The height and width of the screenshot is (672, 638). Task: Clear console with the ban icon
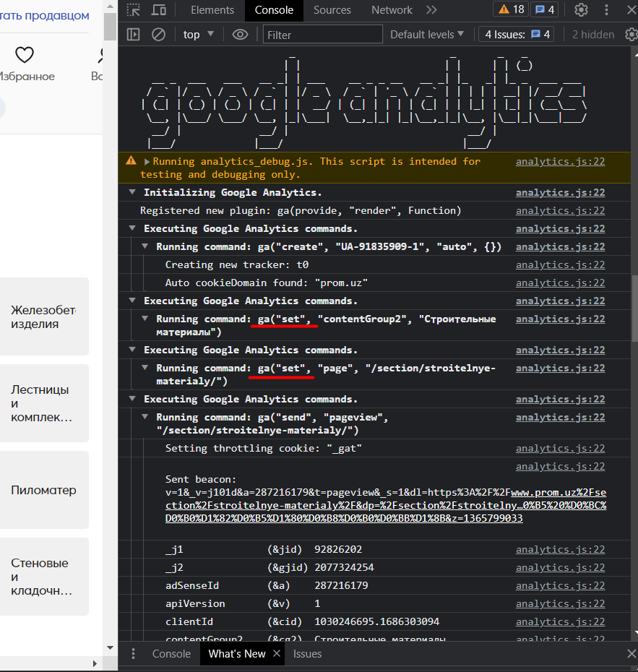(x=158, y=34)
